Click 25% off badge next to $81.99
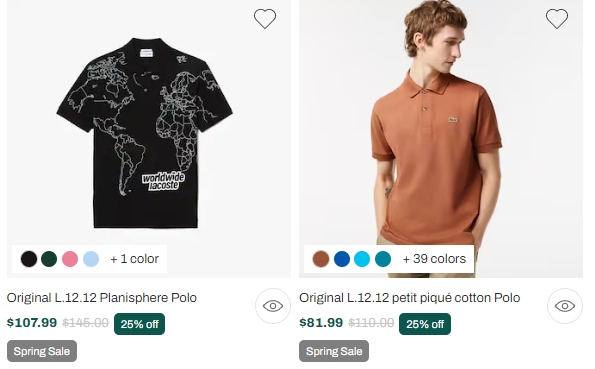Screen dimensions: 595x369 tap(425, 324)
